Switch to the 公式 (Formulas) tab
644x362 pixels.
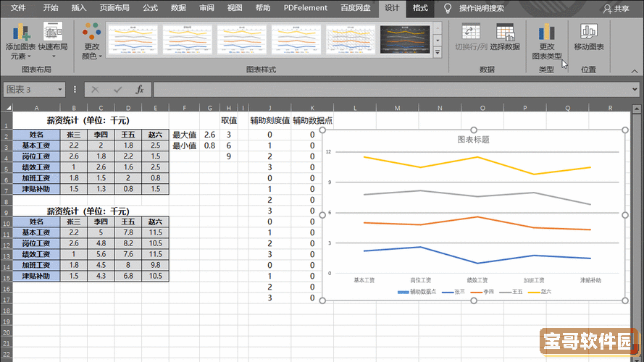point(151,8)
